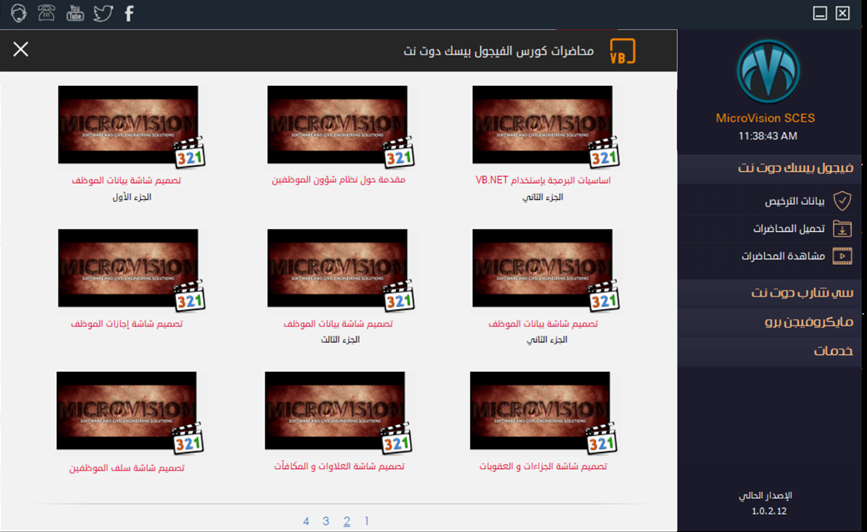The height and width of the screenshot is (532, 867).
Task: Click the download icon beside تحميل المحاضرات
Action: 842,228
